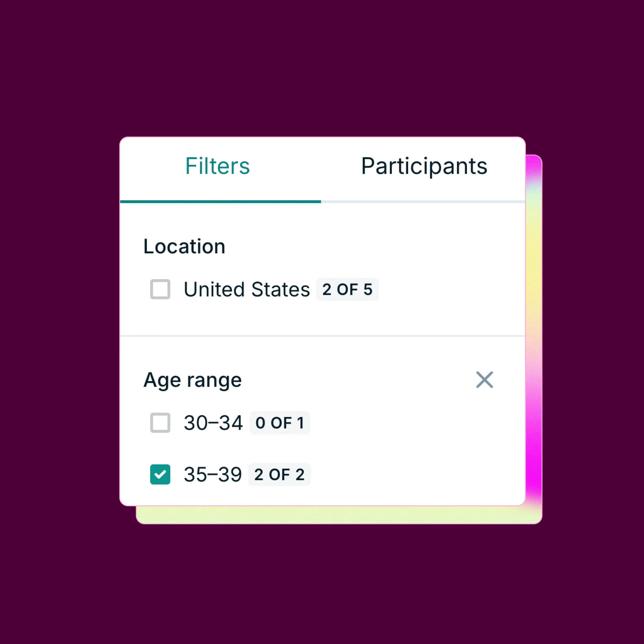The image size is (644, 644).
Task: Click the gray underline beneath Participants
Action: point(423,202)
